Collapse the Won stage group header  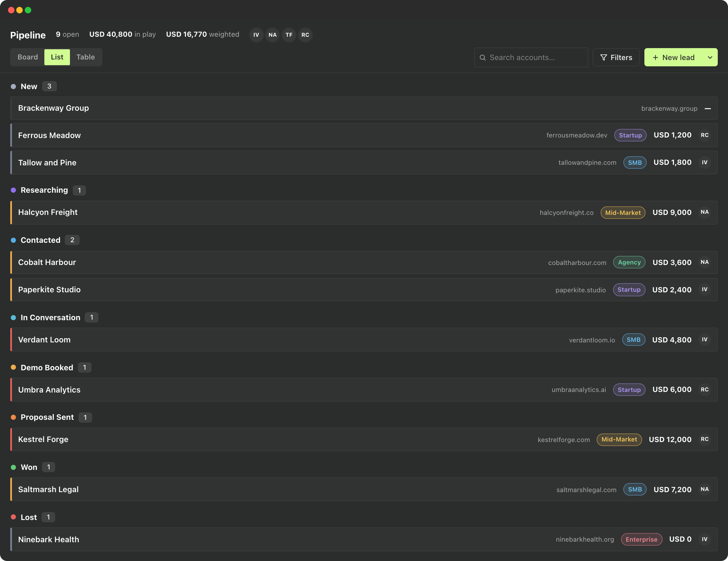[x=33, y=467]
